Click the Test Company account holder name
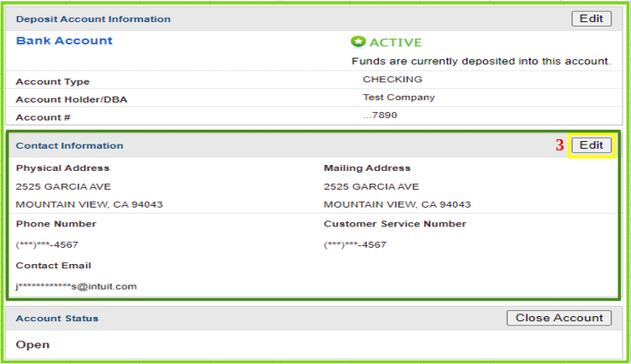This screenshot has height=364, width=631. point(398,97)
